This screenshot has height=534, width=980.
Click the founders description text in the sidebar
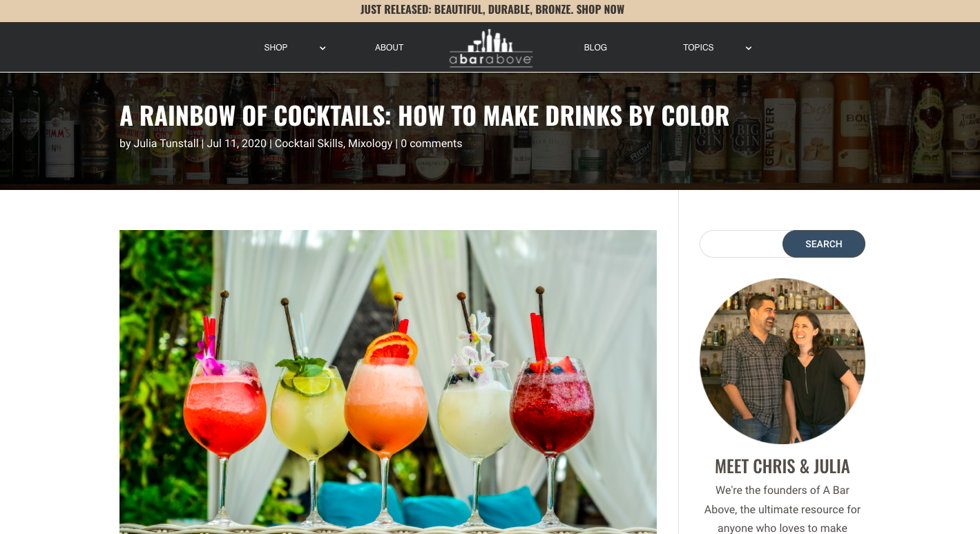(782, 509)
